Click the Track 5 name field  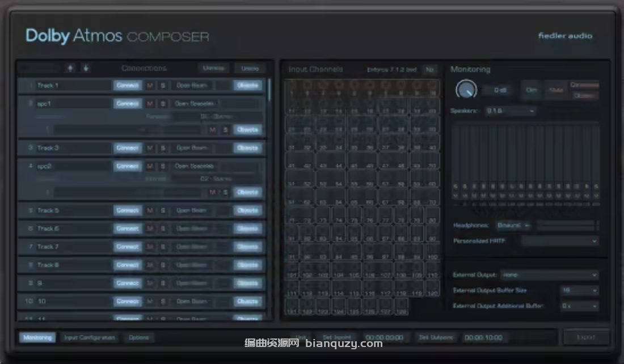coord(73,210)
